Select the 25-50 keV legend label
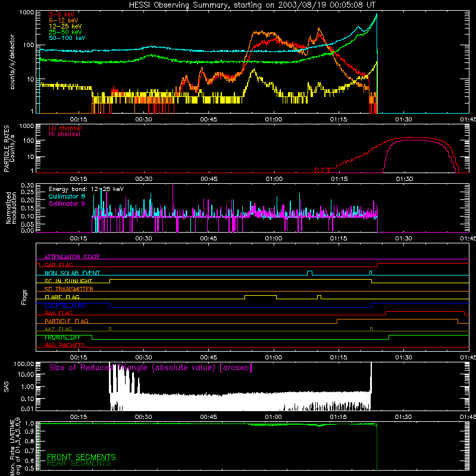The height and width of the screenshot is (476, 476). 65,32
